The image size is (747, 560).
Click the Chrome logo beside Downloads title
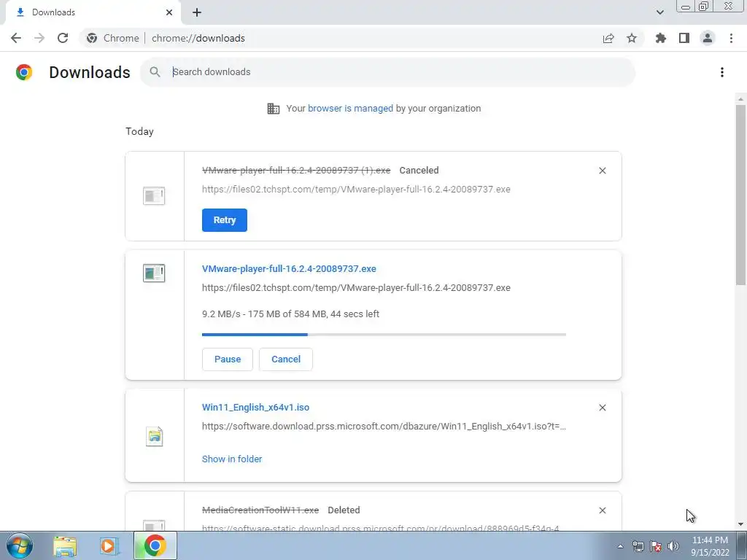pyautogui.click(x=24, y=72)
